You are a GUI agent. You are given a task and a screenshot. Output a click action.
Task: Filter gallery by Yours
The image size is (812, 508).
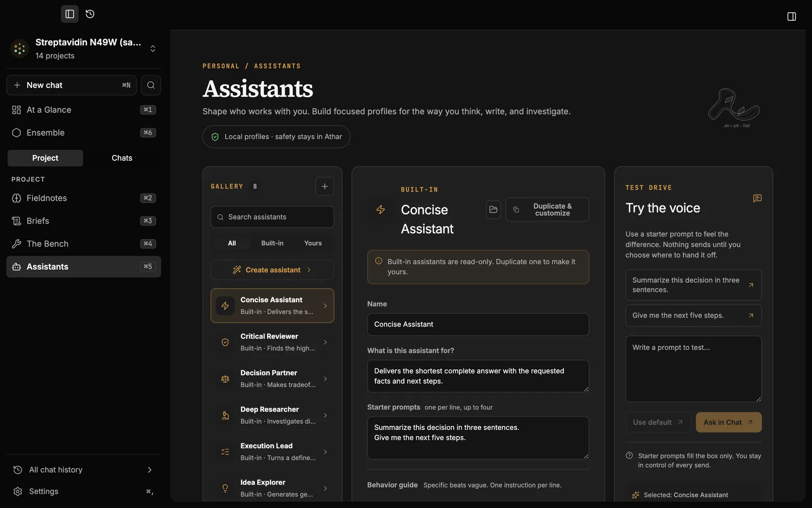313,243
